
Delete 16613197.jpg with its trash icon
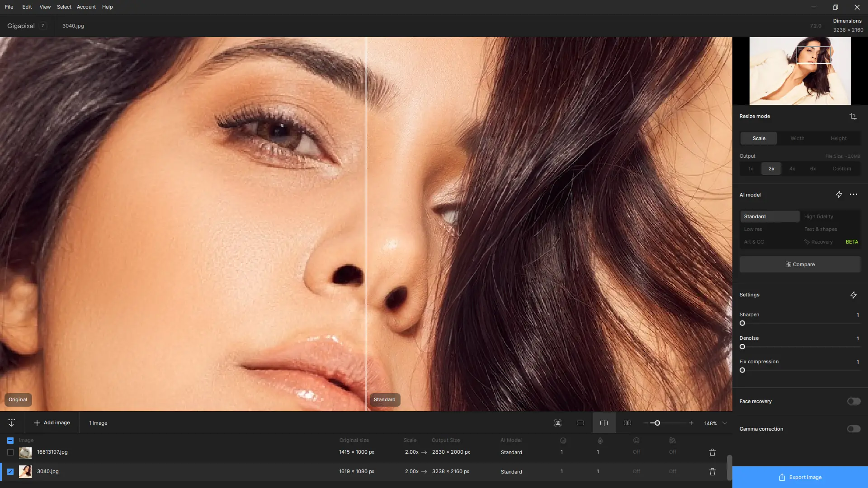pyautogui.click(x=712, y=452)
